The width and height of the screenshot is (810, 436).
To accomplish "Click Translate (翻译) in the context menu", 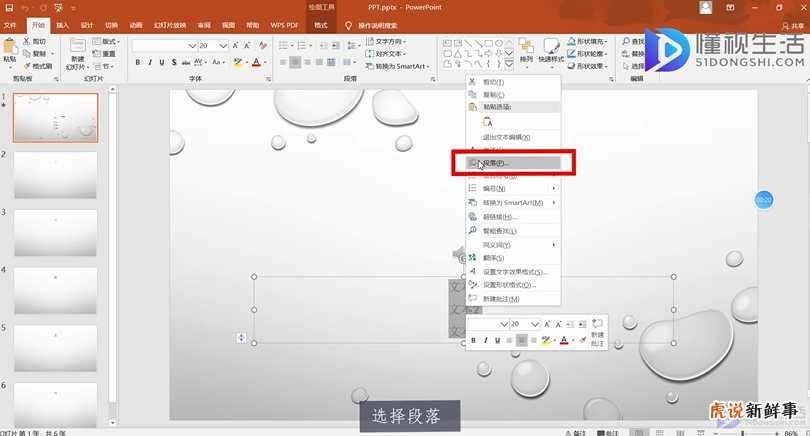I will 492,258.
